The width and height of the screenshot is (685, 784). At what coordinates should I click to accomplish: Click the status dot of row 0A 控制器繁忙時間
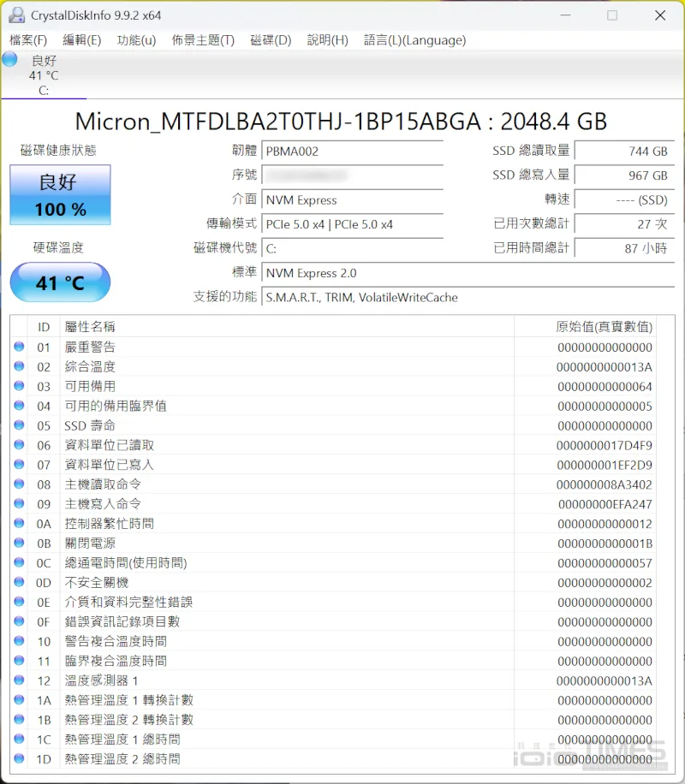19,523
